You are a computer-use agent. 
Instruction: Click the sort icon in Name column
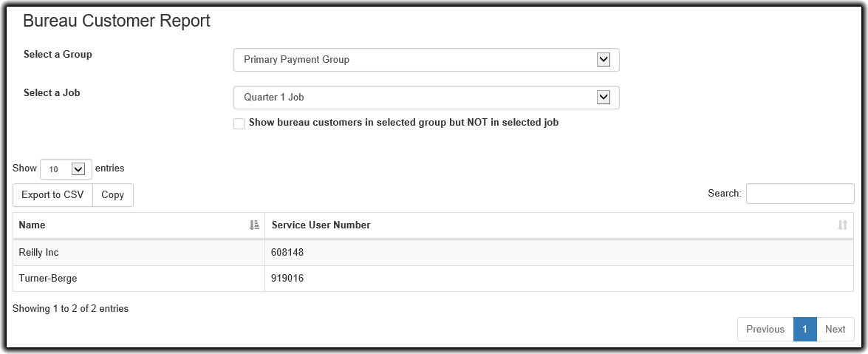click(x=254, y=225)
